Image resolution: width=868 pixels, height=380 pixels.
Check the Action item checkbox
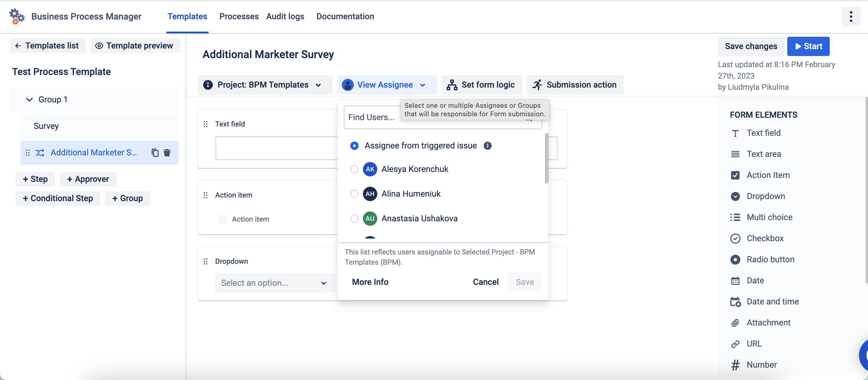(222, 219)
